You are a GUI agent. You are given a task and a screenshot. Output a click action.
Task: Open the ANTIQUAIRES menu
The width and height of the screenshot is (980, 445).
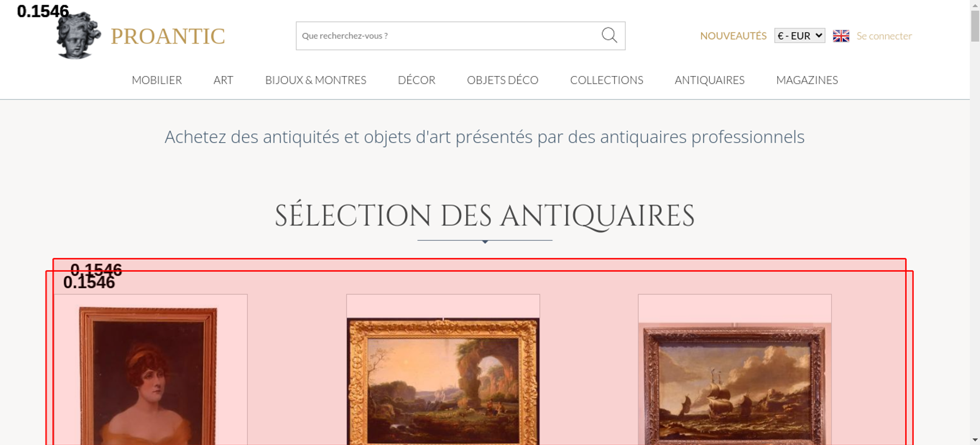[710, 80]
